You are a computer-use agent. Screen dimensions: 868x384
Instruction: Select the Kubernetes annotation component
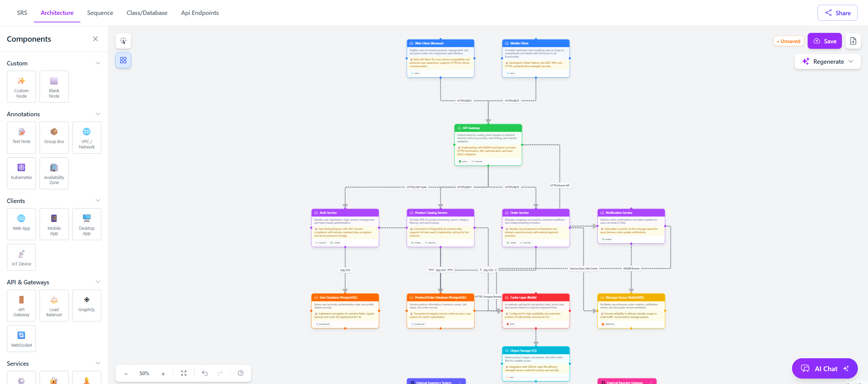coord(21,173)
